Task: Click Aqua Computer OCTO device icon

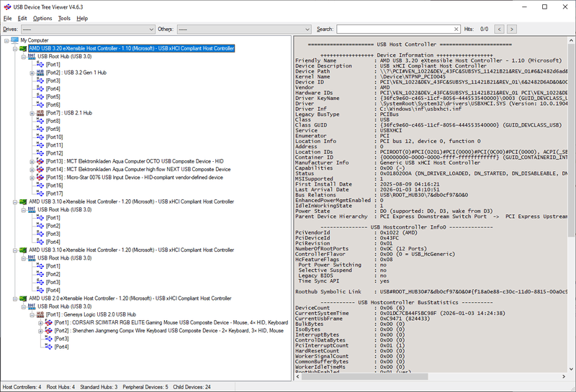Action: pyautogui.click(x=40, y=162)
